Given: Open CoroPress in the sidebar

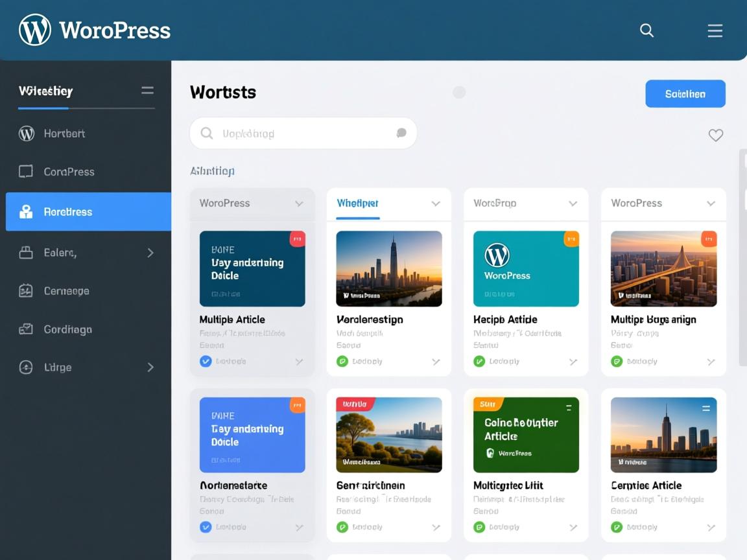Looking at the screenshot, I should pos(69,172).
